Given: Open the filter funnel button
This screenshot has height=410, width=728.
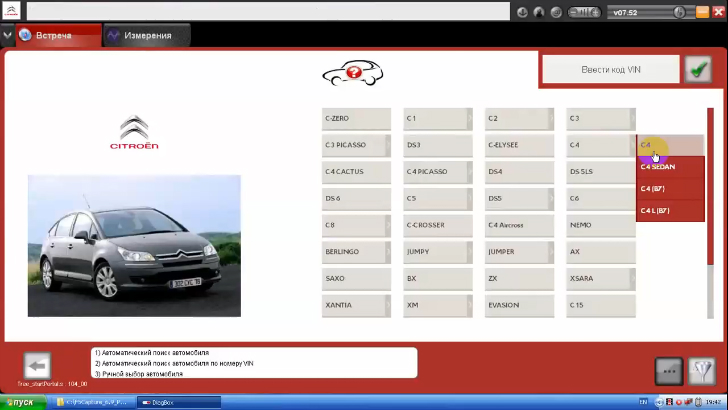Looking at the screenshot, I should point(702,371).
